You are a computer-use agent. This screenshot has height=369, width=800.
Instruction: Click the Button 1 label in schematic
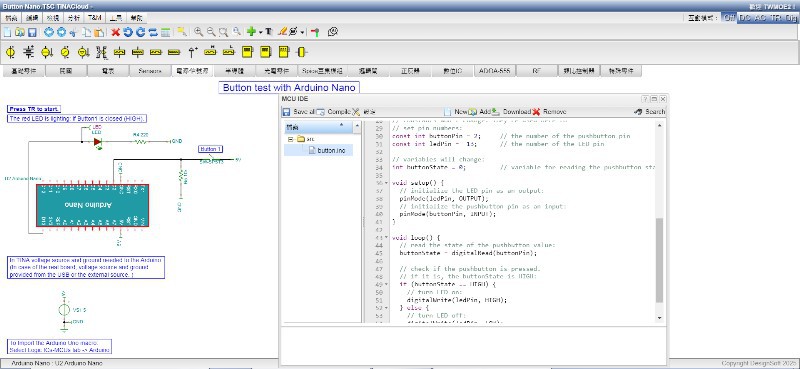click(x=211, y=150)
